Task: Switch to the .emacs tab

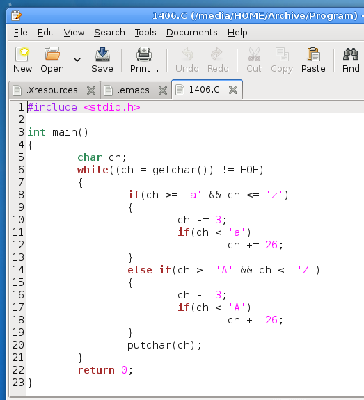Action: [x=135, y=90]
